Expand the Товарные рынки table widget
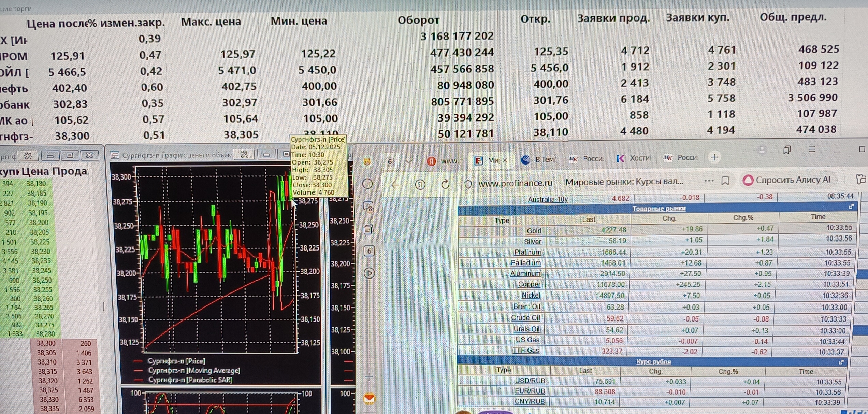 851,206
